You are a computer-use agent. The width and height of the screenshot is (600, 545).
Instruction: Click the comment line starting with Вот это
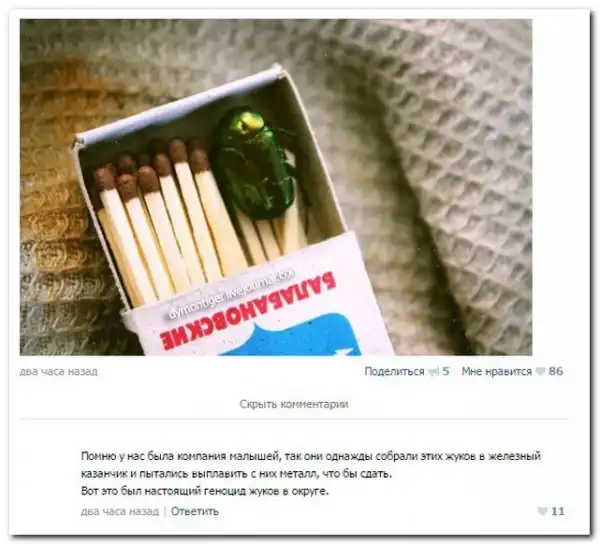point(205,491)
